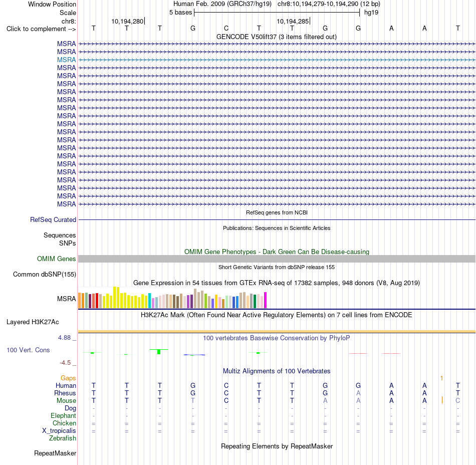The width and height of the screenshot is (476, 465).
Task: Click the faded 'C' ending the Mouse row
Action: 458,401
